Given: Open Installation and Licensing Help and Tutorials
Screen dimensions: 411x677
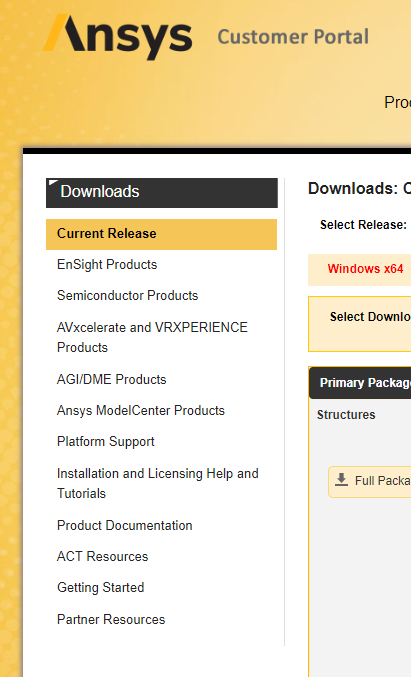Looking at the screenshot, I should coord(158,483).
